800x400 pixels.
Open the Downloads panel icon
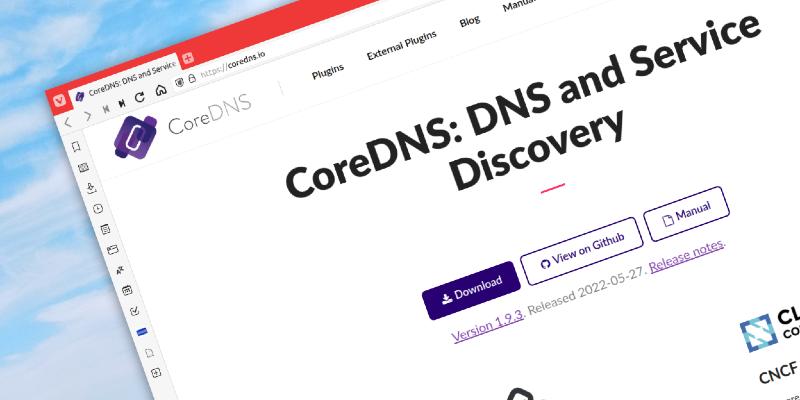tap(91, 188)
